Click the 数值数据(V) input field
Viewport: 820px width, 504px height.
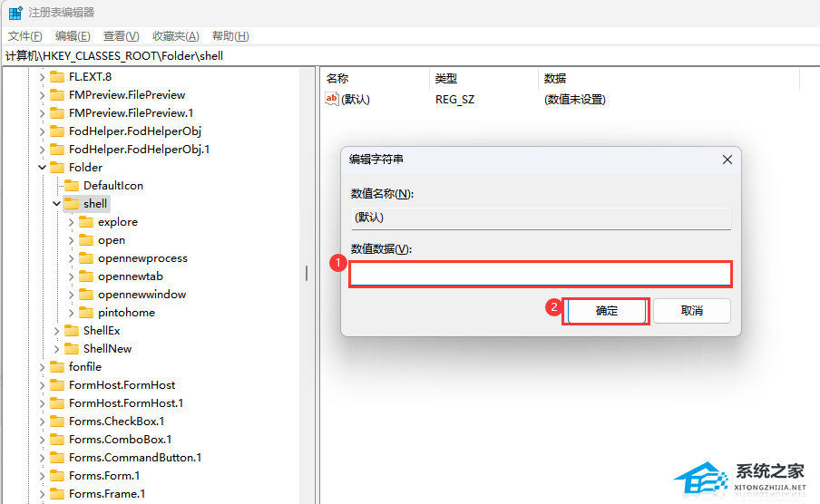[x=541, y=274]
